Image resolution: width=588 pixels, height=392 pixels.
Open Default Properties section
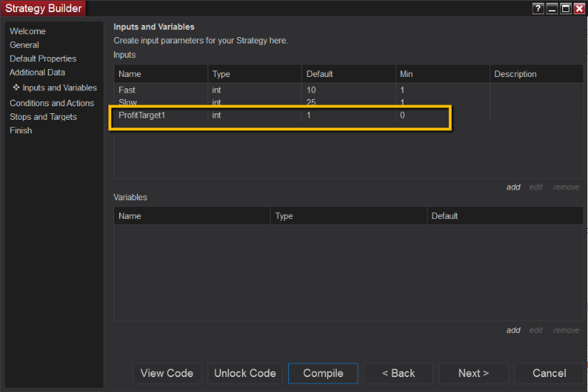[43, 58]
